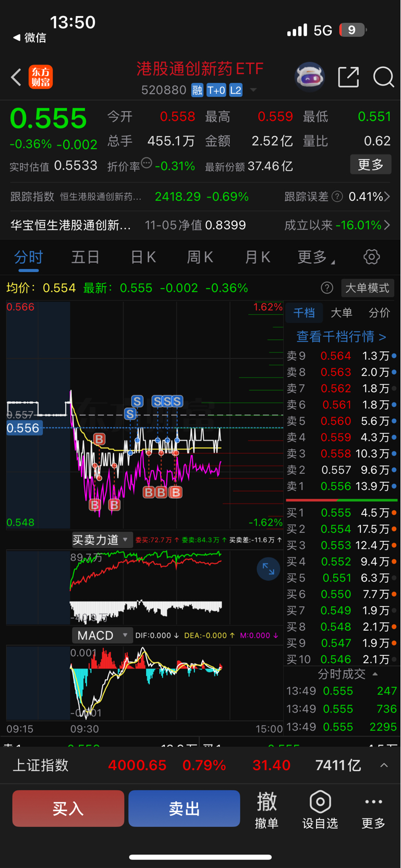Tap battery indicator in status bar
Screen dimensions: 401x868
coord(353,30)
